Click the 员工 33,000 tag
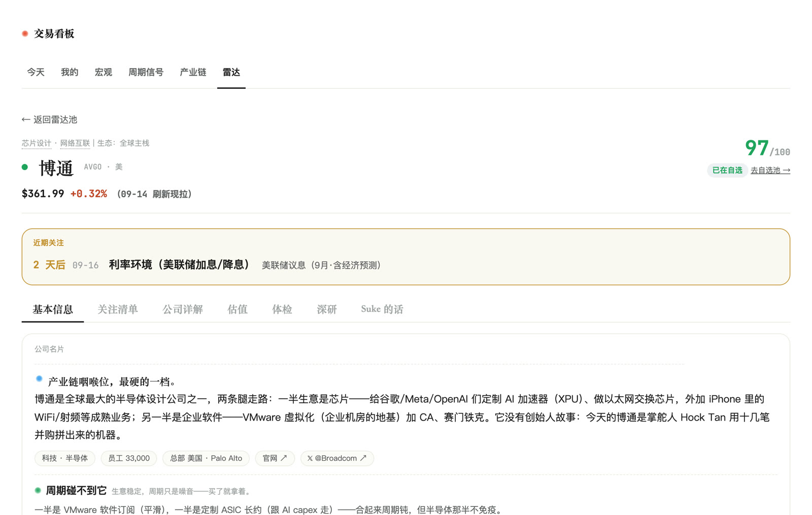 coord(129,458)
